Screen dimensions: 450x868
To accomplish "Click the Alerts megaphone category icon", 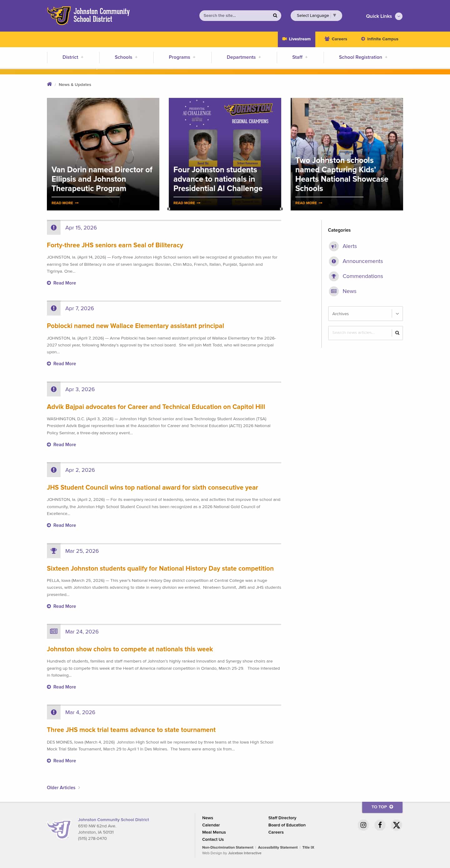I will pyautogui.click(x=333, y=246).
